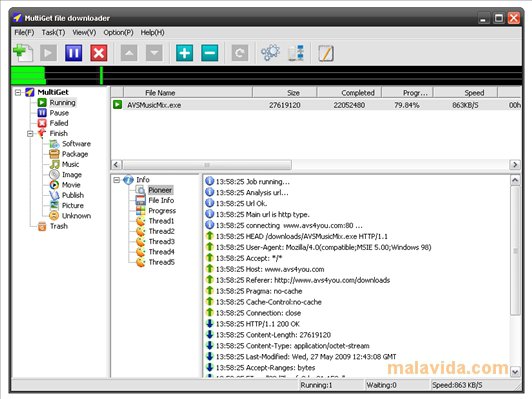Image resolution: width=532 pixels, height=399 pixels.
Task: Collapse the Info tree node
Action: 117,180
